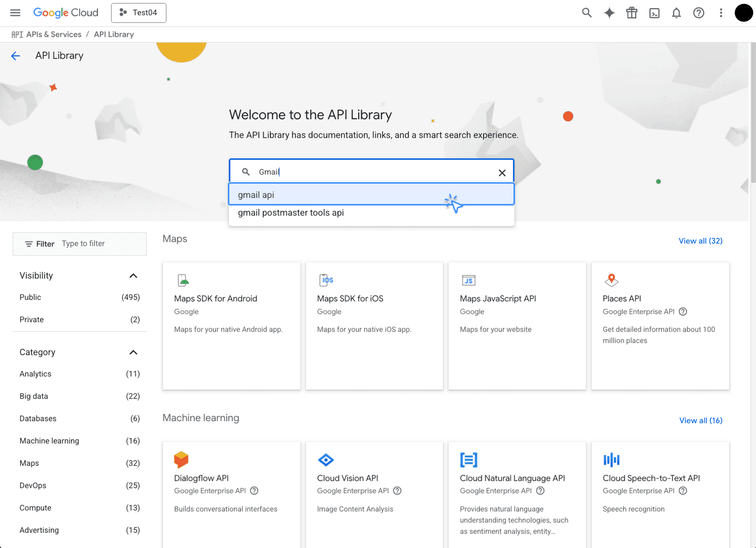This screenshot has height=548, width=756.
Task: Click help icon beside Cloud Vision Enterprise label
Action: (x=397, y=491)
